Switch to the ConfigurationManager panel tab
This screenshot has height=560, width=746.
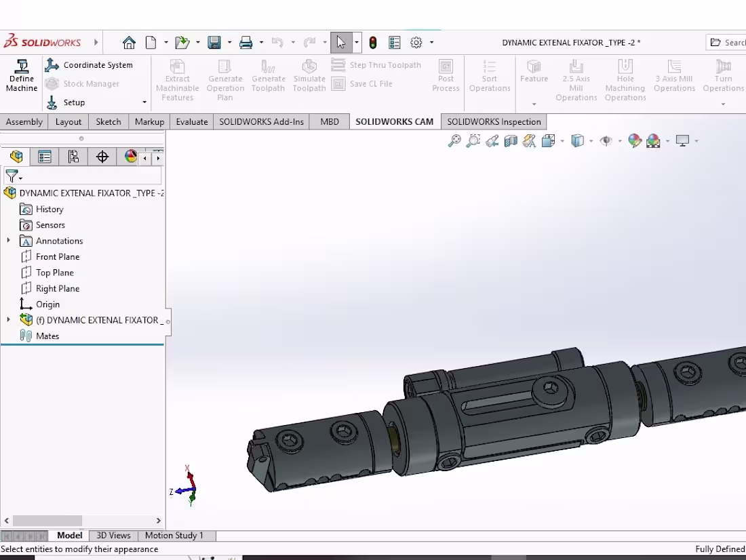(73, 157)
